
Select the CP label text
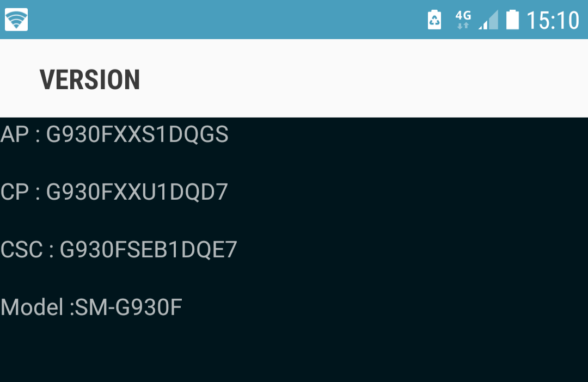(x=15, y=192)
